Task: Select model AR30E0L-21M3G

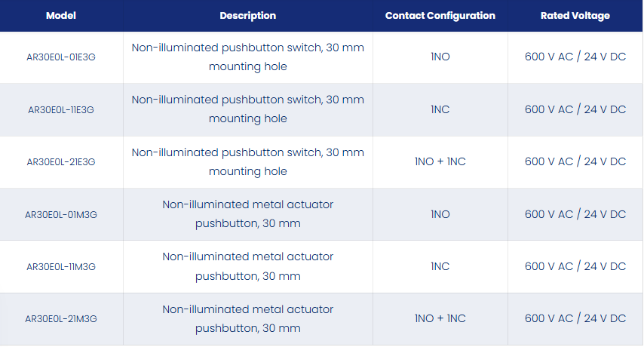Action: pyautogui.click(x=61, y=318)
